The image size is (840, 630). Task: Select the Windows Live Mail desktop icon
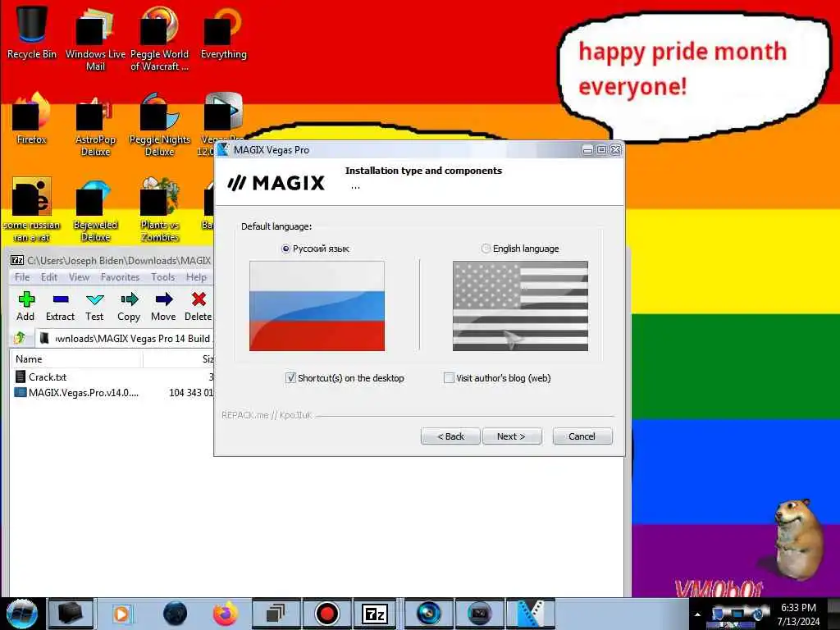coord(95,39)
